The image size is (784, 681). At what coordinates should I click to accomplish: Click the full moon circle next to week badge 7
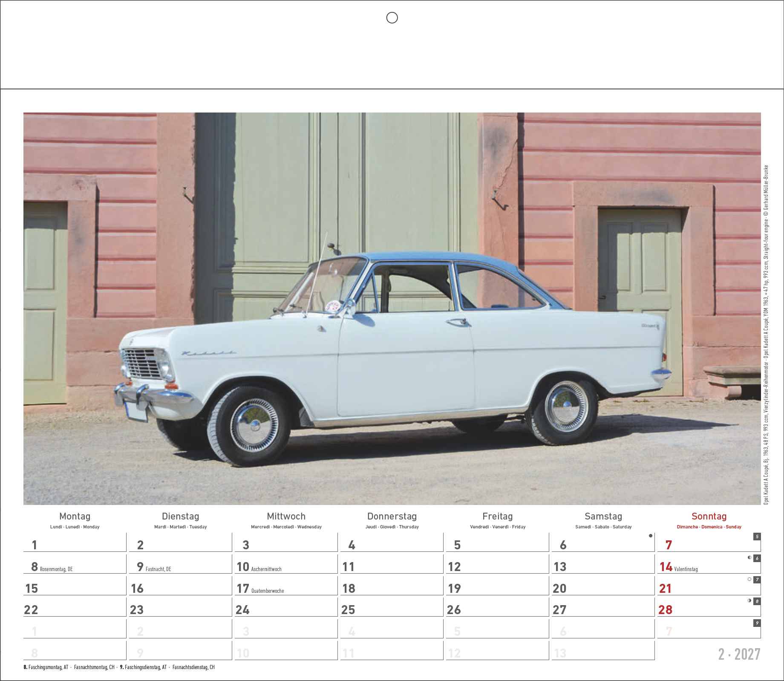point(749,579)
